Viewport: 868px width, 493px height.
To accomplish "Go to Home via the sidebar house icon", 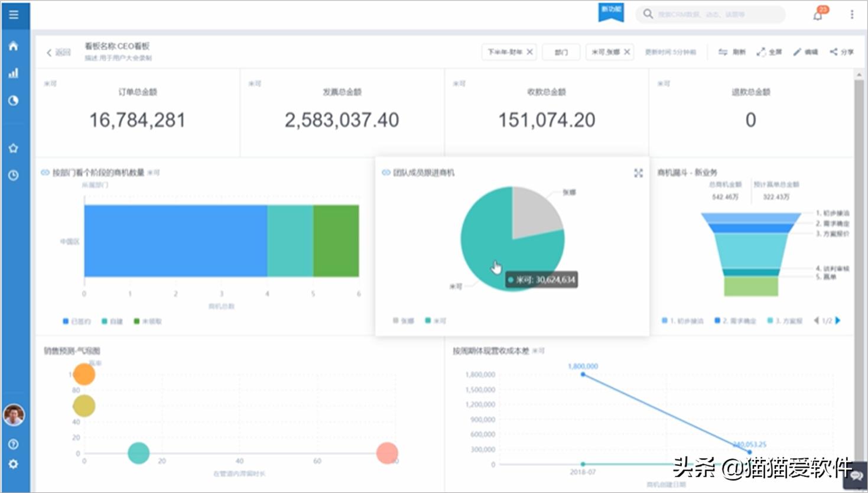I will click(x=14, y=46).
